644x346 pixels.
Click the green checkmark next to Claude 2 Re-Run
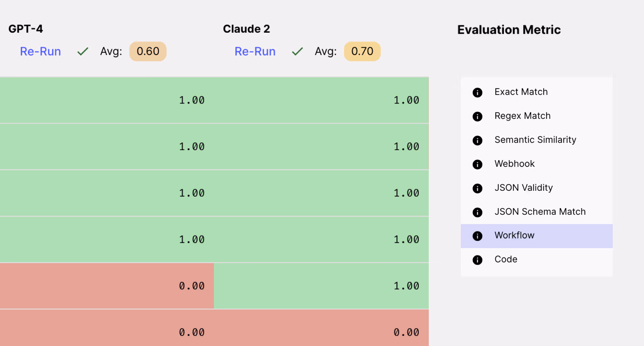(x=297, y=51)
